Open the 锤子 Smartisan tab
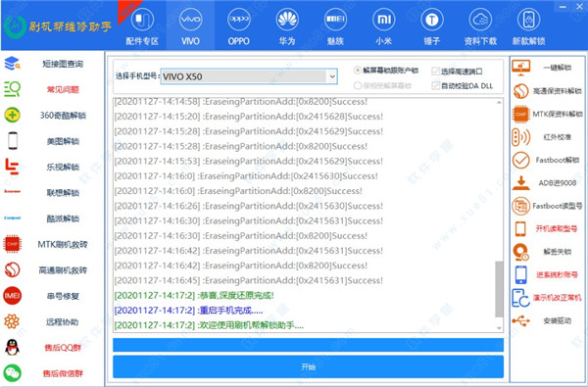The width and height of the screenshot is (588, 387). (x=432, y=25)
